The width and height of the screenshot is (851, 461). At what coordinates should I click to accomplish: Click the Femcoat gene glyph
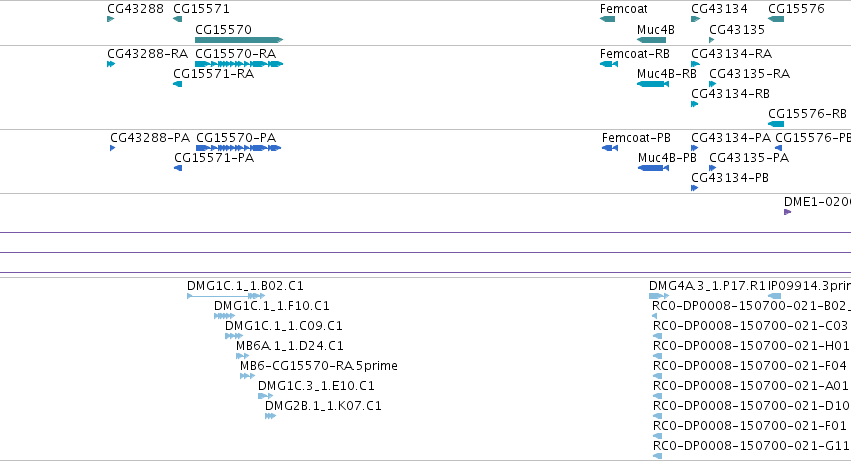(x=607, y=20)
